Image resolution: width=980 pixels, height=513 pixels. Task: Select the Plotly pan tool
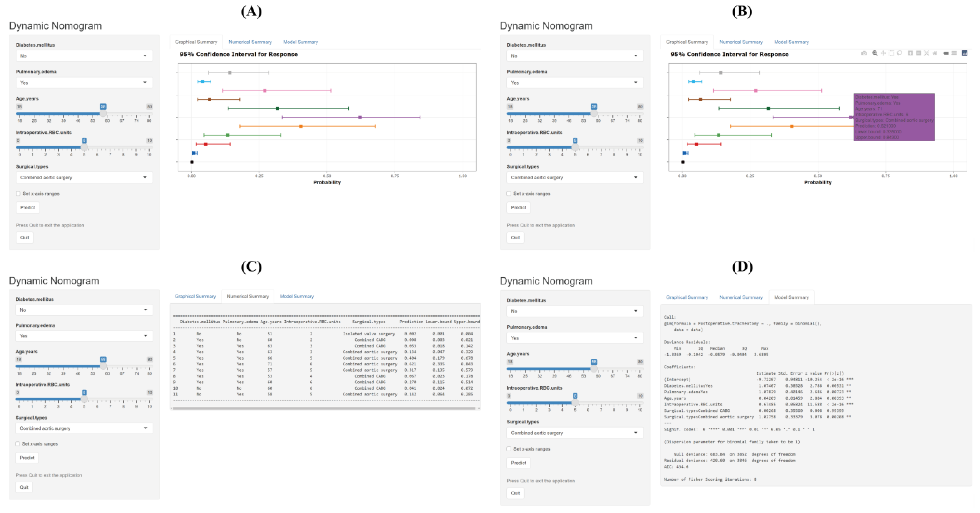click(883, 53)
